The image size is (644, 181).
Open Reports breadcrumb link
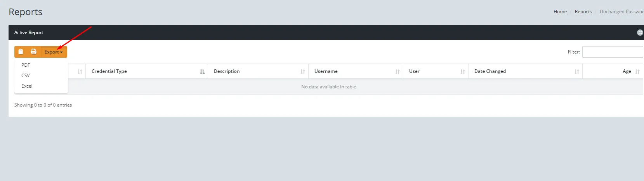click(x=583, y=12)
